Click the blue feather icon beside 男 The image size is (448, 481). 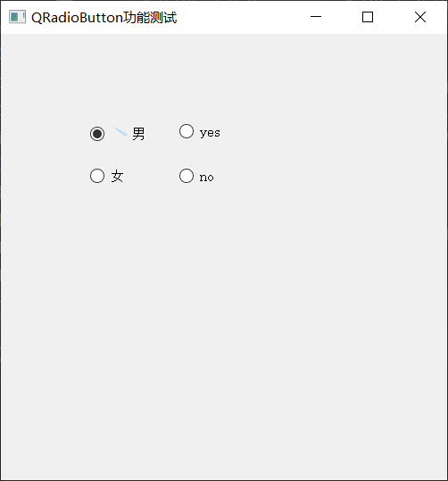click(120, 131)
